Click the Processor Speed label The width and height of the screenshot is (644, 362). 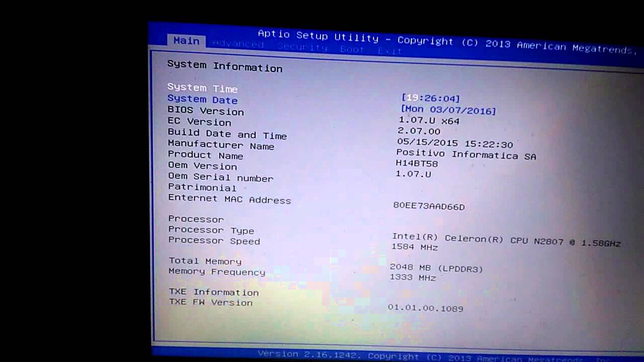pos(214,240)
